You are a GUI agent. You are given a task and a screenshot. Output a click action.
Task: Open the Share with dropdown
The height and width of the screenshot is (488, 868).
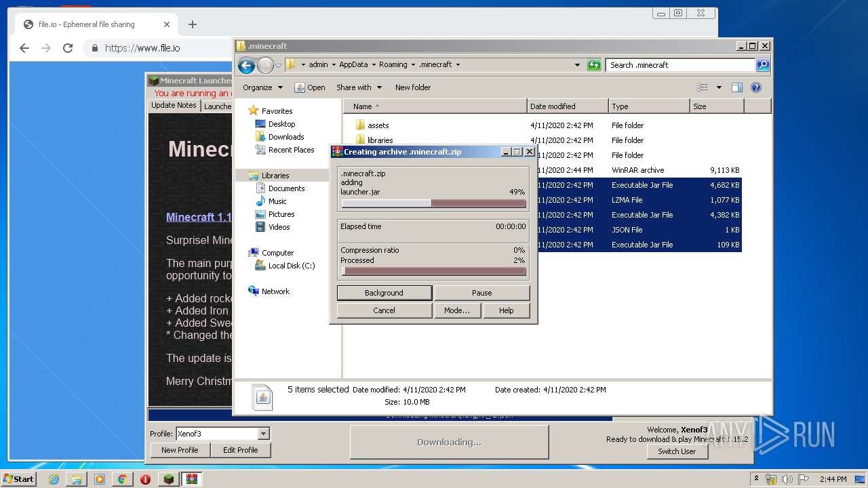(359, 87)
